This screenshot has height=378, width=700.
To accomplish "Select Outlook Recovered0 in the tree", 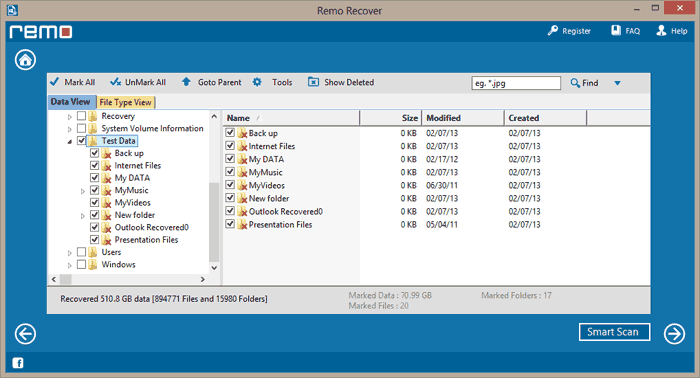I will point(152,227).
